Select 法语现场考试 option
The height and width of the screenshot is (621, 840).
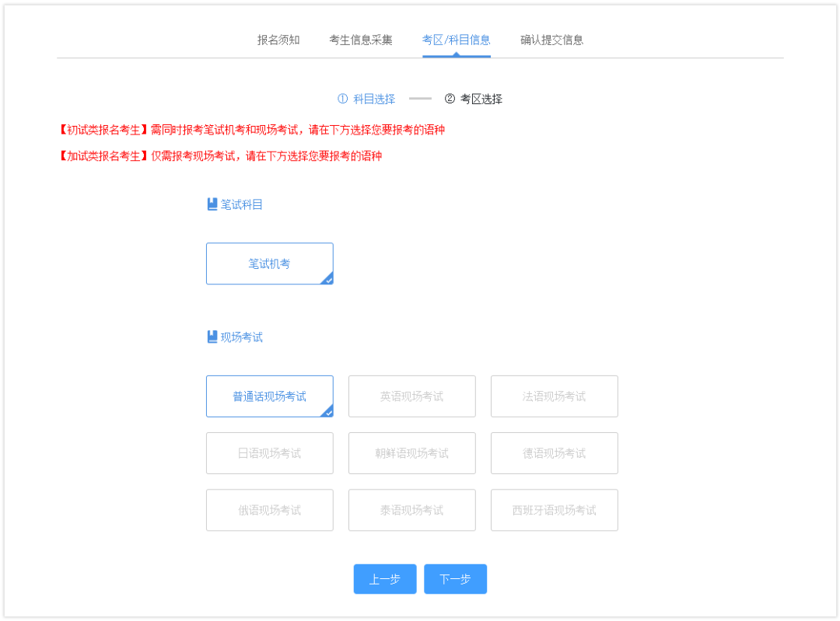tap(555, 396)
